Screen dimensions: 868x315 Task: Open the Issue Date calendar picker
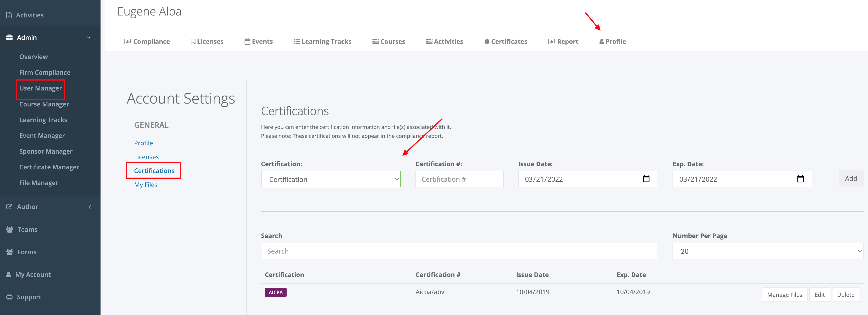[646, 179]
